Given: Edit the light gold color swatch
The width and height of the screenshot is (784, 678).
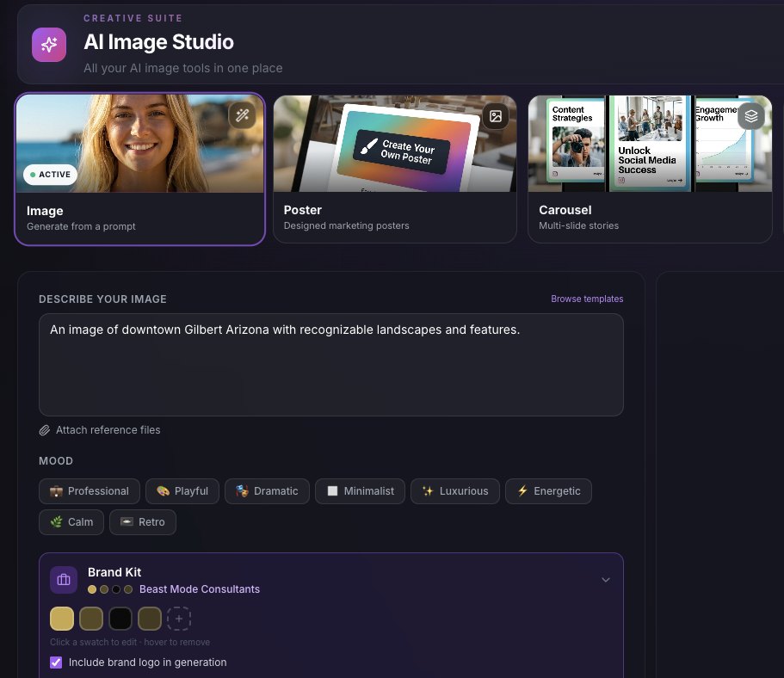Looking at the screenshot, I should coord(62,619).
